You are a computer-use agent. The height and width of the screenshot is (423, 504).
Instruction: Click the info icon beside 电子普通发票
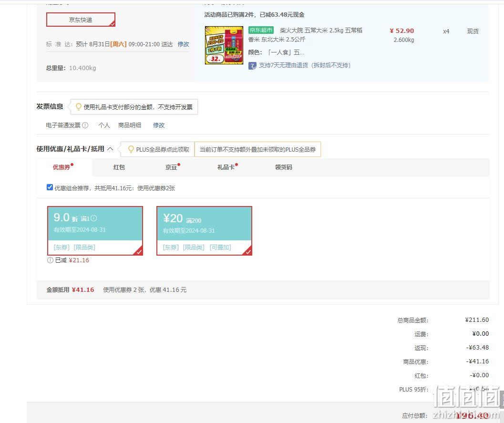85,125
